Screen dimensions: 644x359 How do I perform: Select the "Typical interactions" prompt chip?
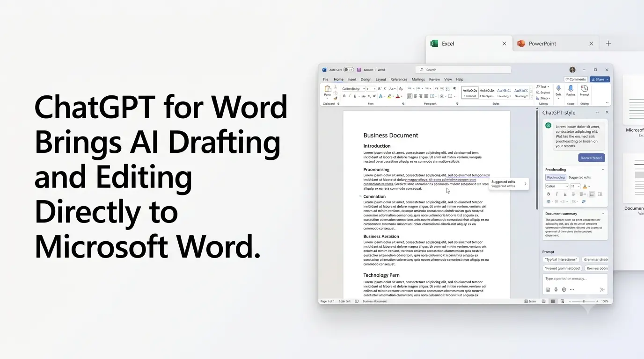tap(561, 259)
